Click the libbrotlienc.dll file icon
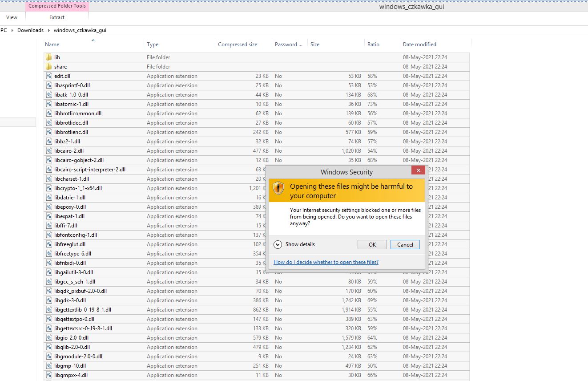Viewport: 588px width, 381px height. click(x=49, y=132)
